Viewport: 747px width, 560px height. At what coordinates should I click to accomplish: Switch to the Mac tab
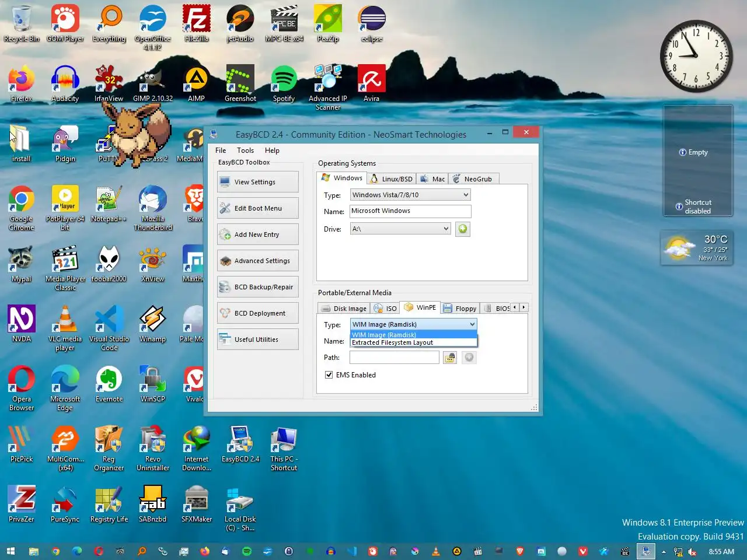[x=432, y=179]
